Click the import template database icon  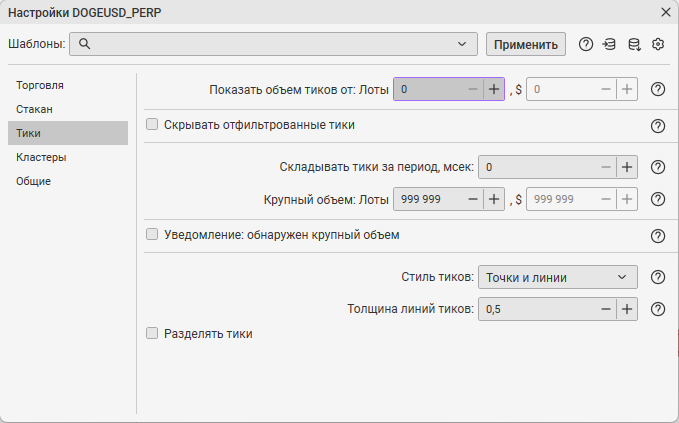(609, 44)
